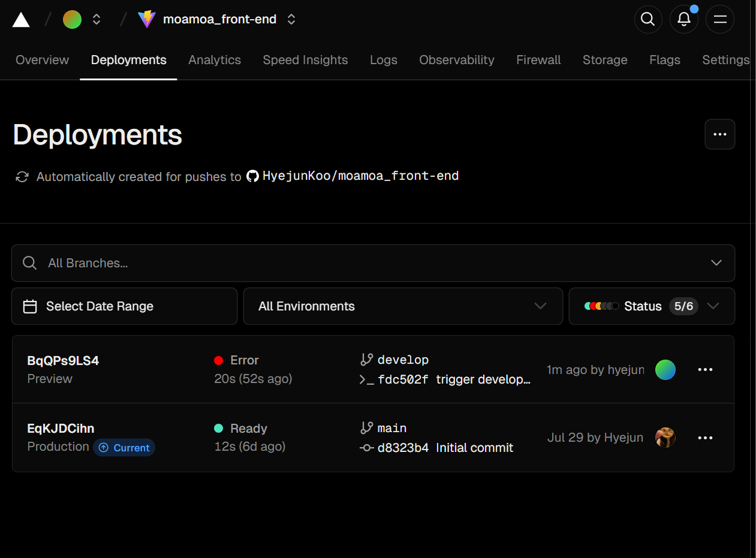The height and width of the screenshot is (558, 756).
Task: Open deployment EqKJDCihn
Action: point(61,429)
